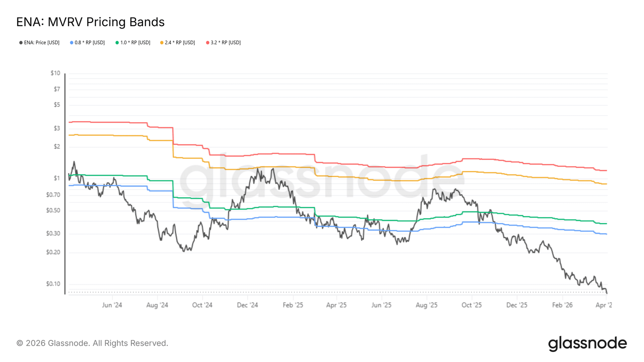Viewport: 644px width, 362px height.
Task: Click the $0.10 y-axis label
Action: pyautogui.click(x=53, y=284)
